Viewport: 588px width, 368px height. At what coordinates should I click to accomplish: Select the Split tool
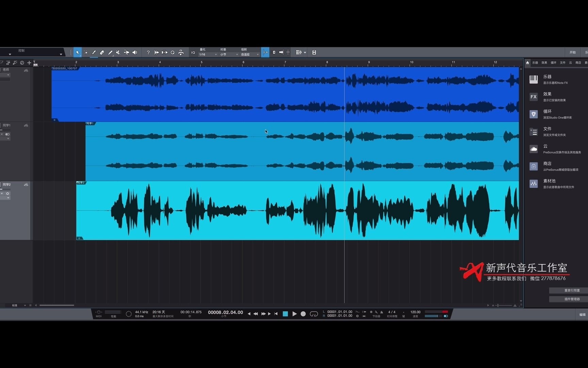(94, 52)
